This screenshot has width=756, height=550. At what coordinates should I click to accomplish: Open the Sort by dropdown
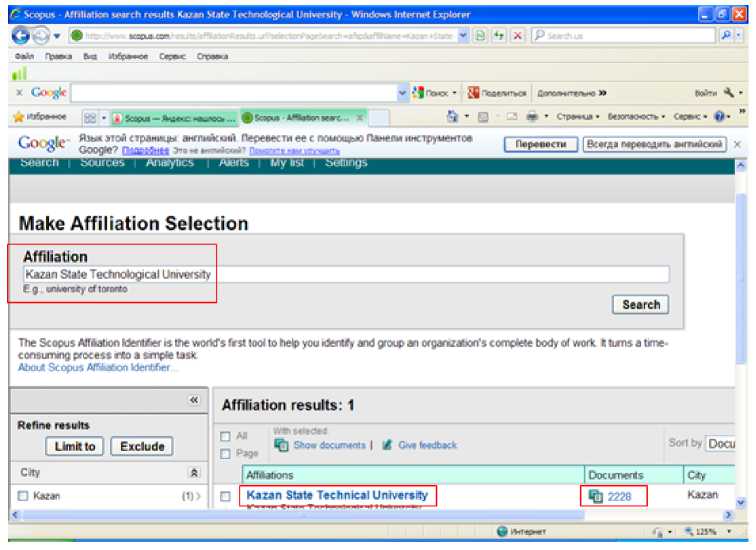pyautogui.click(x=720, y=443)
